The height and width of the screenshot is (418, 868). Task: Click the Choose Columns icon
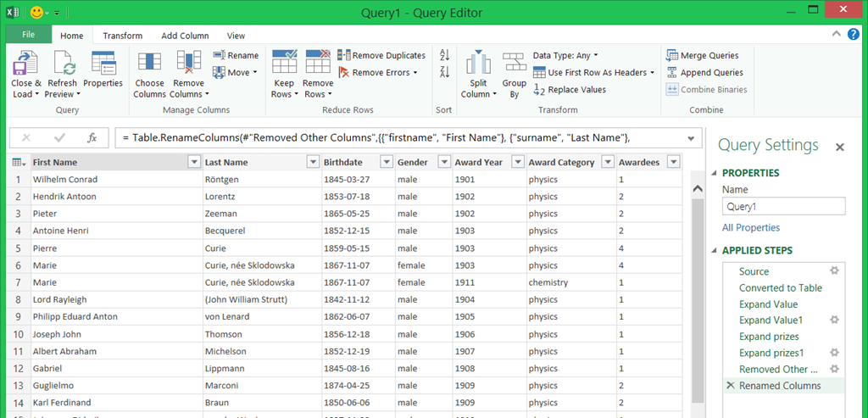pyautogui.click(x=149, y=64)
